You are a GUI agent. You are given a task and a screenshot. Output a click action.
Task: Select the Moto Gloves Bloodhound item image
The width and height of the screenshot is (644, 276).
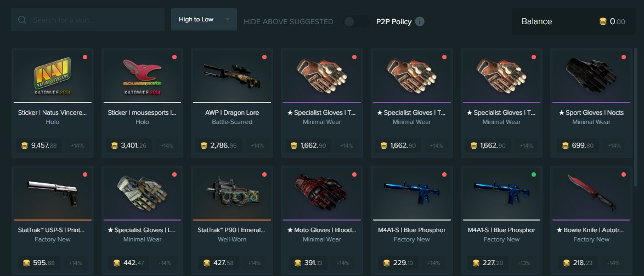(322, 193)
